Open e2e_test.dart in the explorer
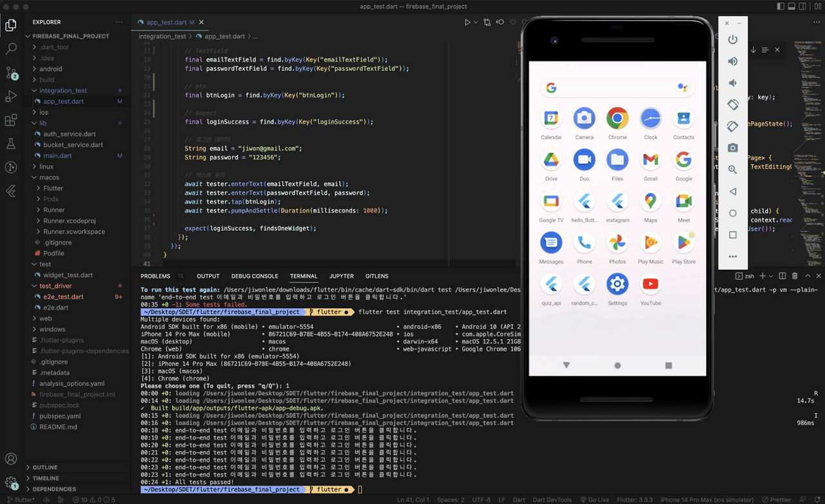Image resolution: width=825 pixels, height=504 pixels. point(77,296)
